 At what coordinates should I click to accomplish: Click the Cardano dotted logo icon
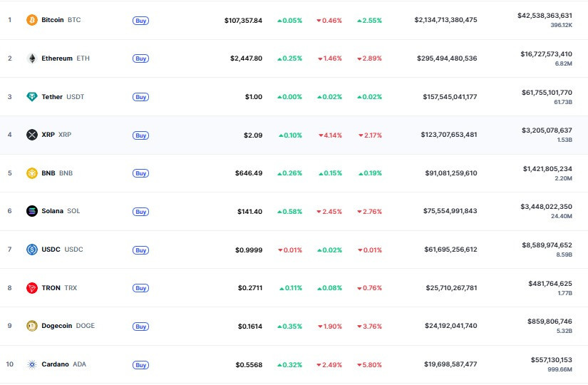click(x=32, y=364)
